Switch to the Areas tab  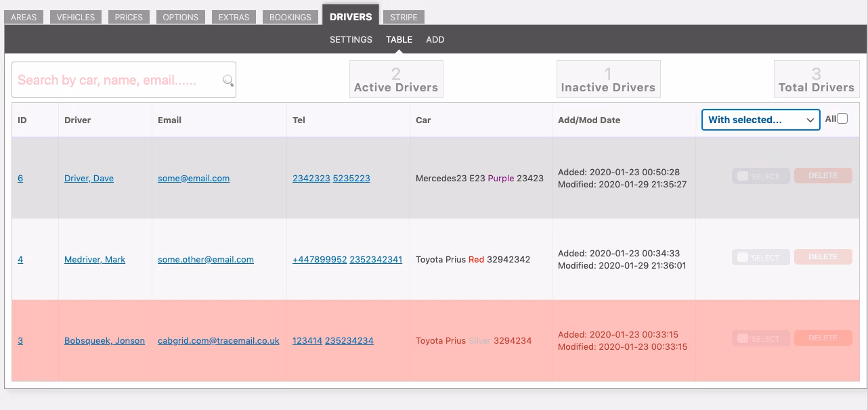point(24,17)
